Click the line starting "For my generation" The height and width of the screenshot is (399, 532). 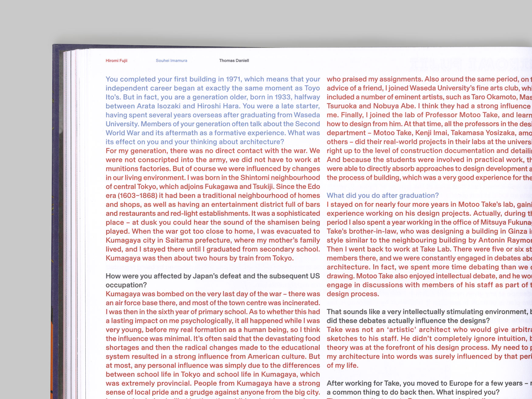(x=212, y=151)
